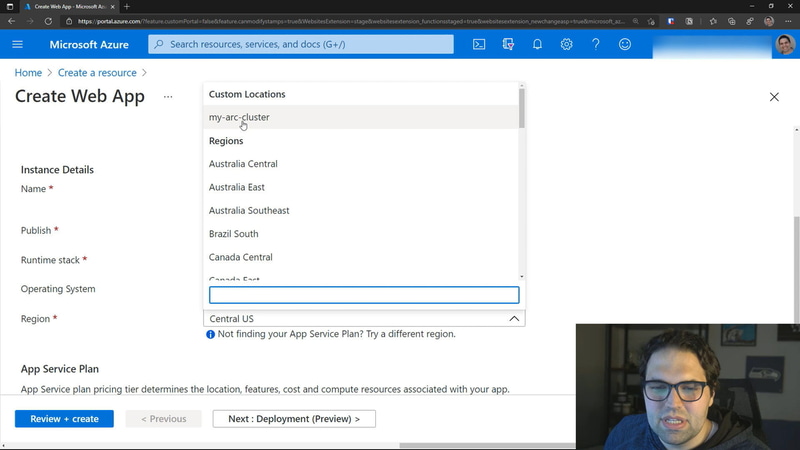Open the Help question mark menu

pyautogui.click(x=595, y=44)
